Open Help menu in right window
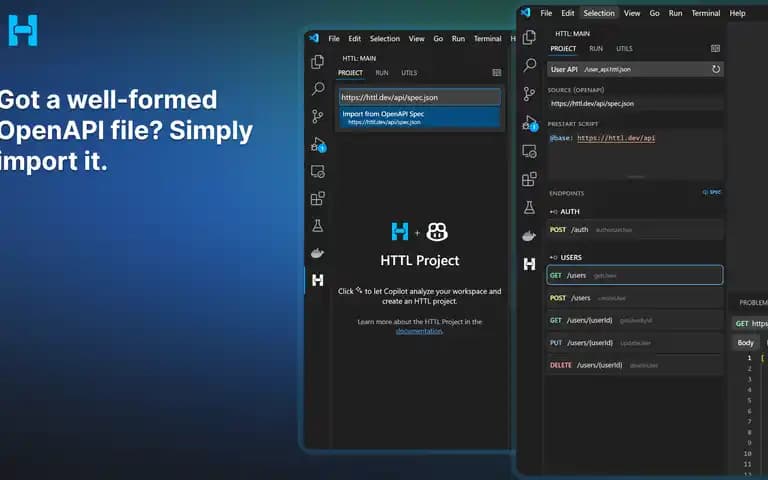768x480 pixels. point(737,13)
